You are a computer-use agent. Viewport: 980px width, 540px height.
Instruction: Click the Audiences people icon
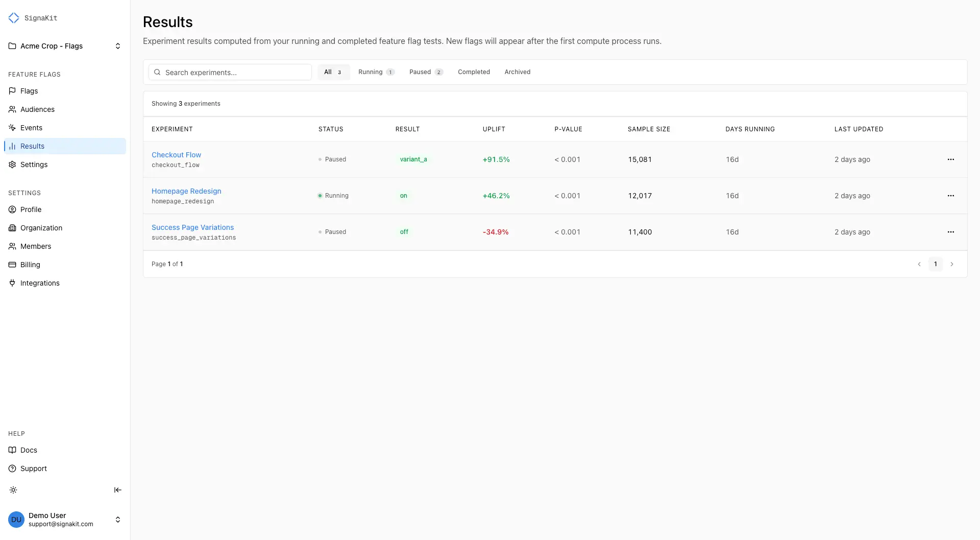click(x=12, y=109)
